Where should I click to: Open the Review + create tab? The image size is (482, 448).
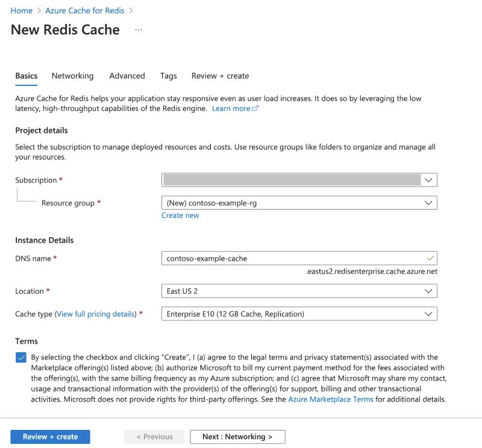coord(220,75)
